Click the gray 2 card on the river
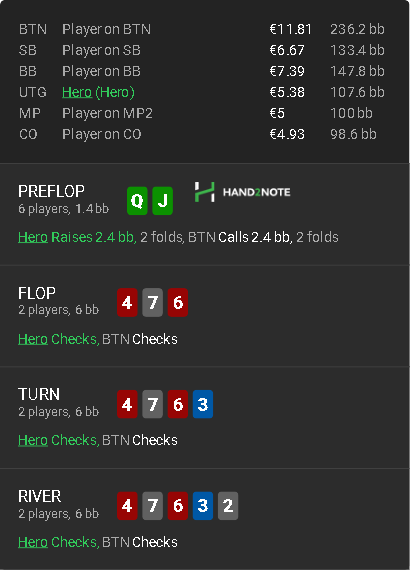 [228, 506]
